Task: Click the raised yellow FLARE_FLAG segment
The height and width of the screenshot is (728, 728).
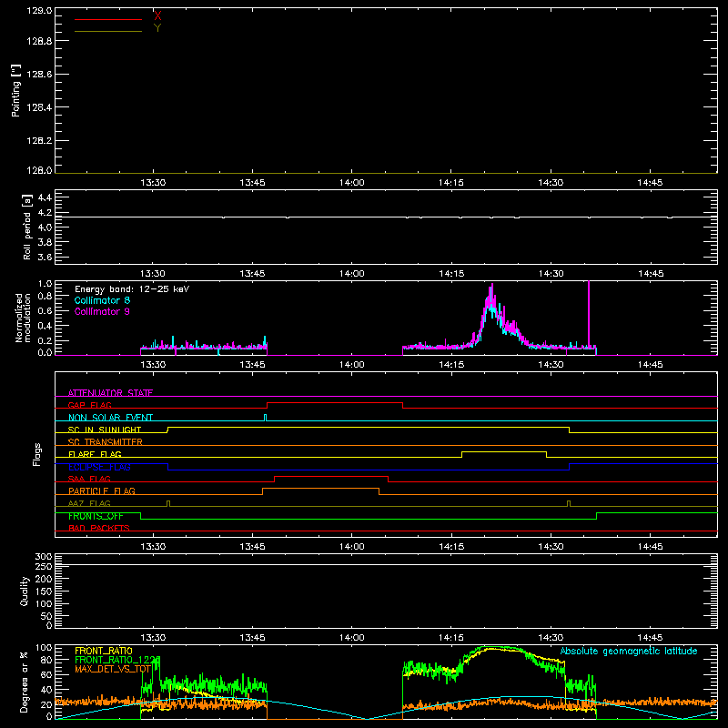Action: pos(504,451)
